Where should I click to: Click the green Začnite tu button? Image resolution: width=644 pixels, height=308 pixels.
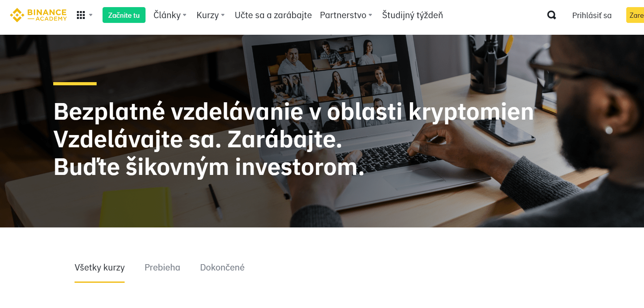[124, 15]
